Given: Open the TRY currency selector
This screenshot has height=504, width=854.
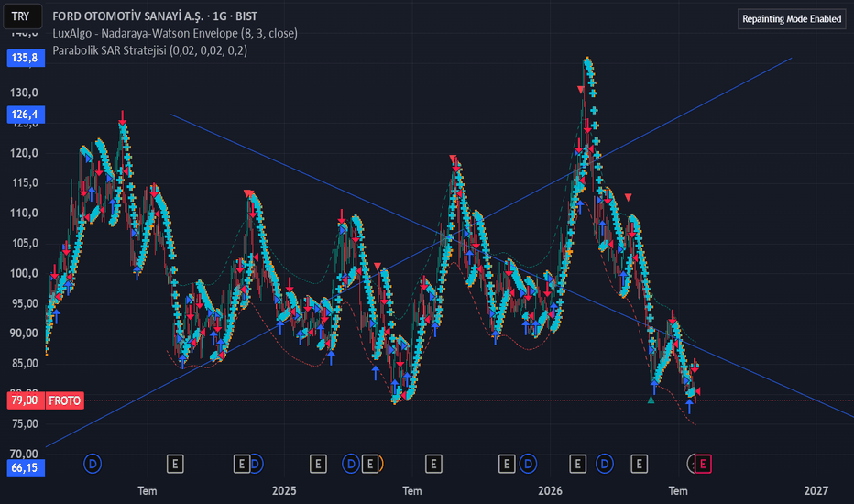Looking at the screenshot, I should click(x=22, y=16).
